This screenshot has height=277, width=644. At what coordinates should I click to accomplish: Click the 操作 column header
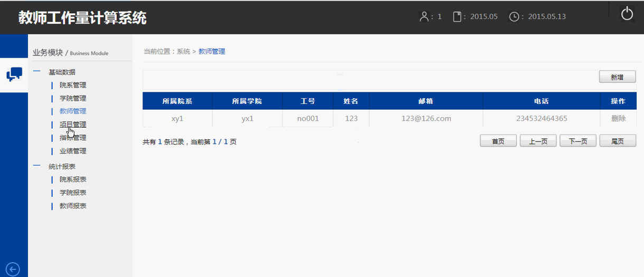(x=618, y=101)
